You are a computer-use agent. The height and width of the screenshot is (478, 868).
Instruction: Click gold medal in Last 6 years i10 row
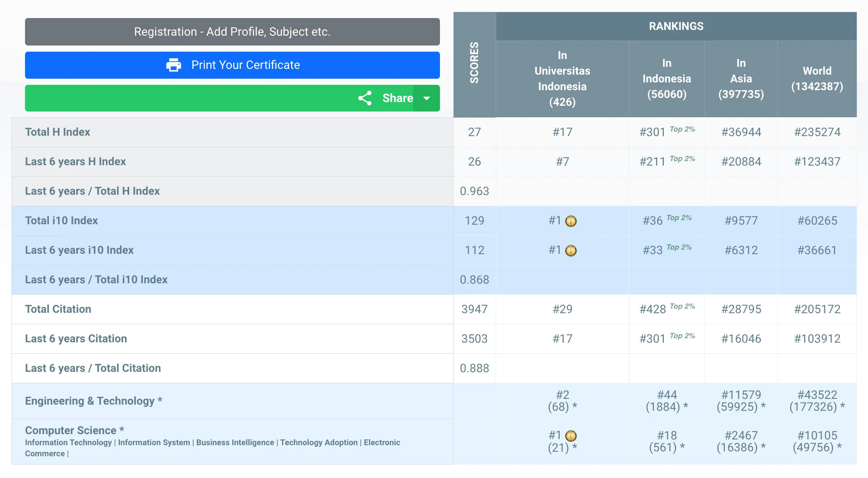[571, 251]
